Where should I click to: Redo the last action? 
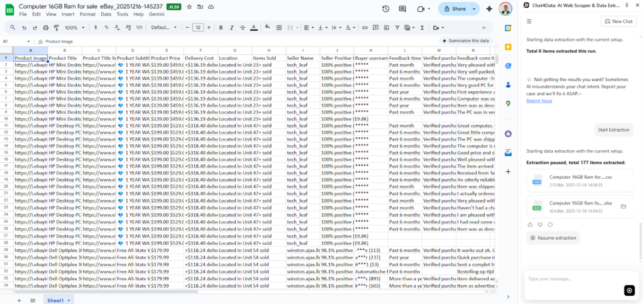[35, 28]
